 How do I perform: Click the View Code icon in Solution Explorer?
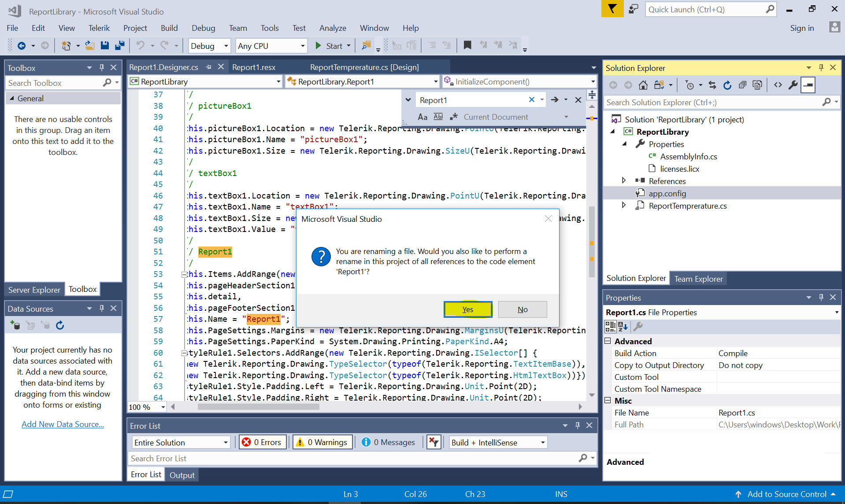tap(778, 85)
